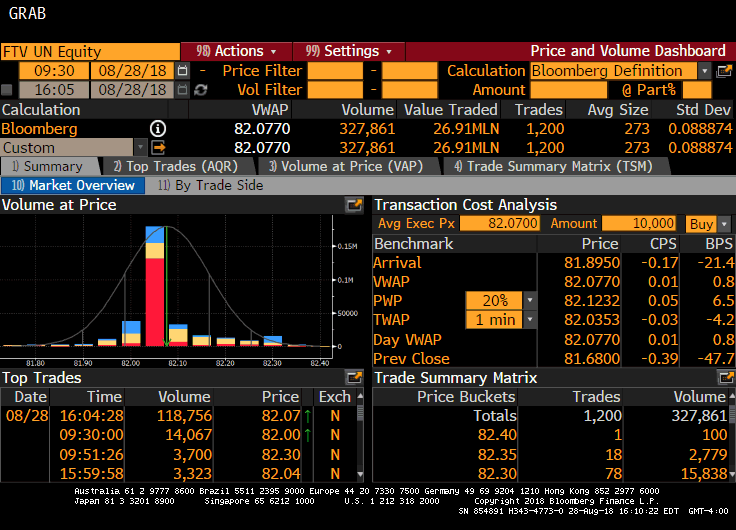Click the refresh icon beside end date
736x530 pixels.
(x=201, y=90)
